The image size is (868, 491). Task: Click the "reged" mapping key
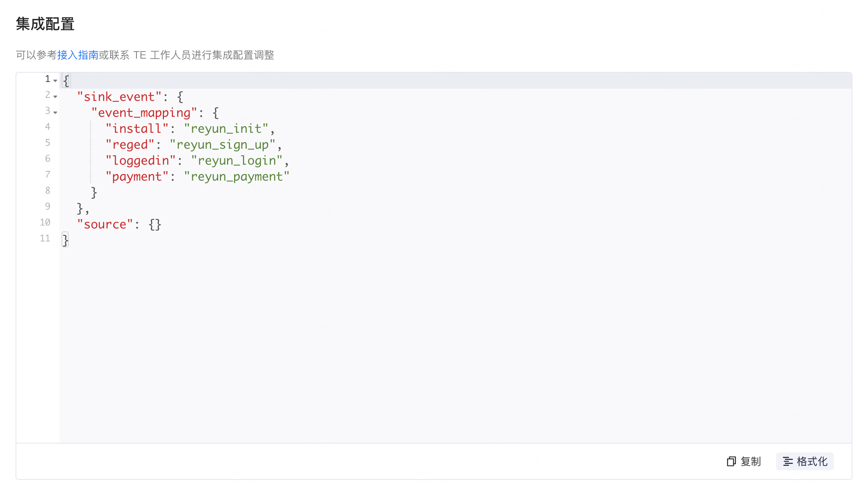click(x=130, y=144)
